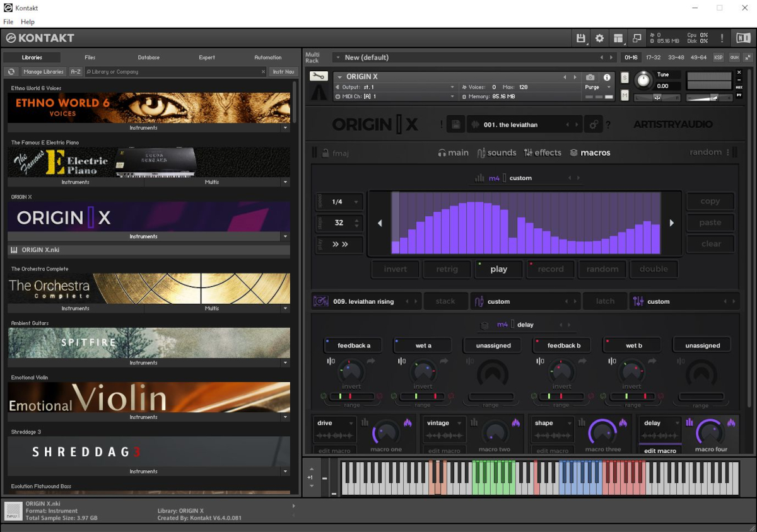Switch to the effects page tab

[x=543, y=153]
